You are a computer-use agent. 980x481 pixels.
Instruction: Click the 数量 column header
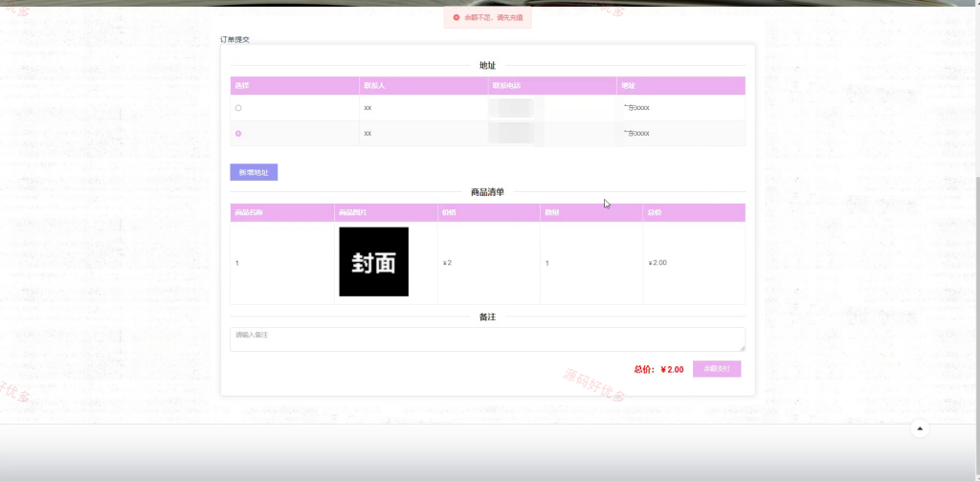point(591,212)
